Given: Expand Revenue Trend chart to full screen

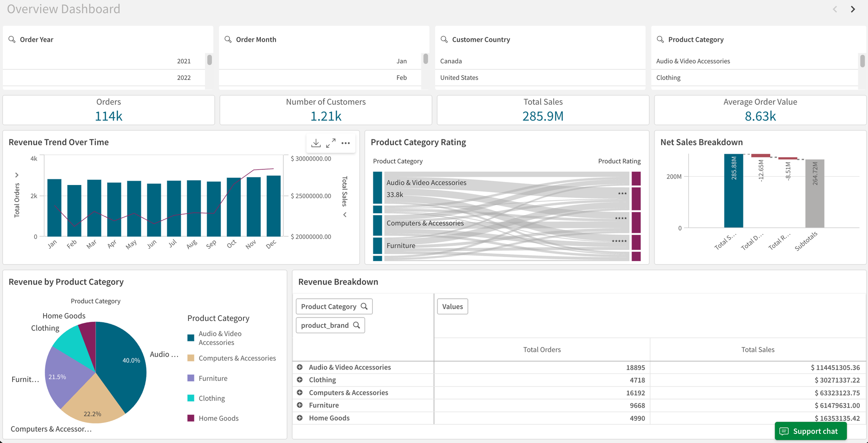Looking at the screenshot, I should [331, 142].
